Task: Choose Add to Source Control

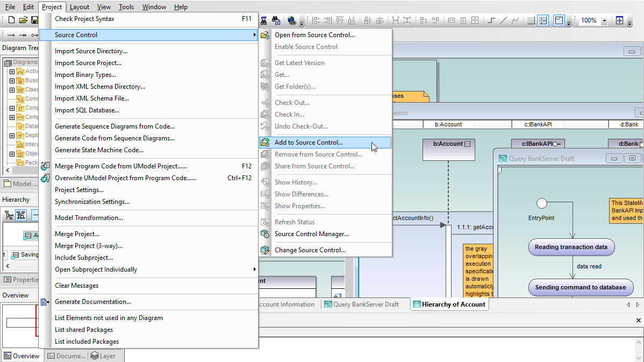Action: pos(325,143)
